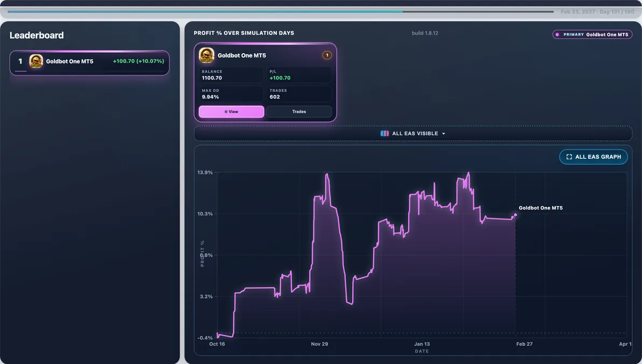Click the Goldbot One MT5 card title
Image resolution: width=642 pixels, height=364 pixels.
[x=242, y=55]
